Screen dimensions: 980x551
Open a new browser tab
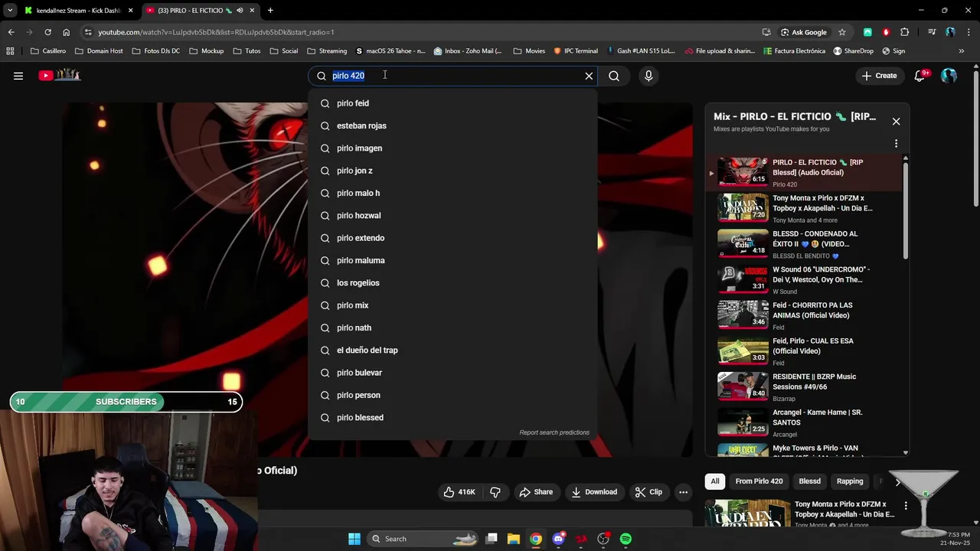pyautogui.click(x=270, y=11)
